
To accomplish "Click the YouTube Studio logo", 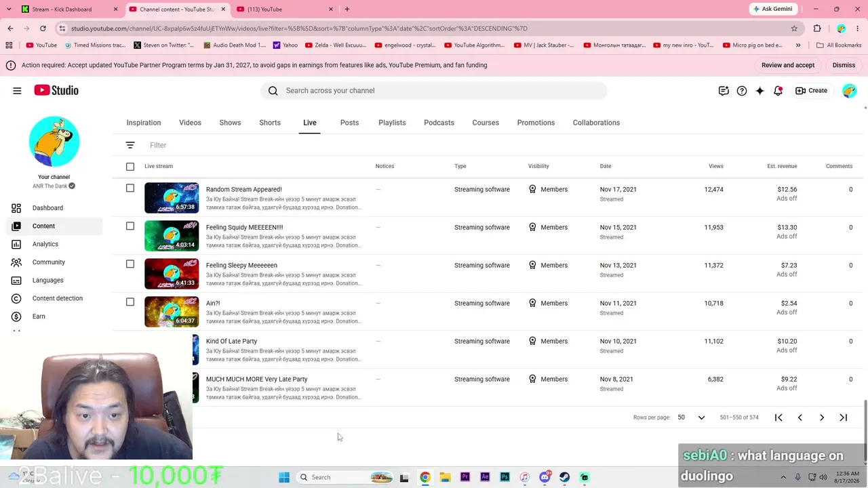I will coord(56,91).
